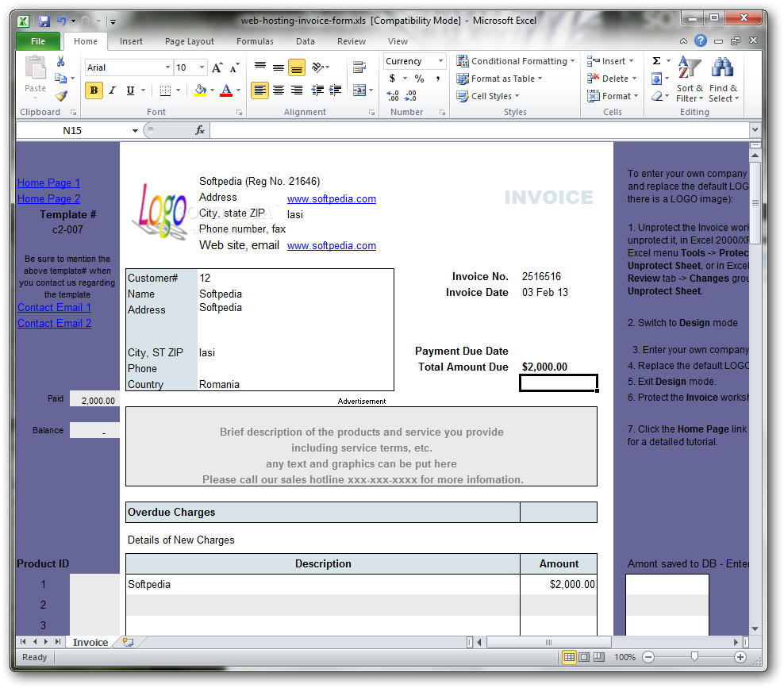Click the Insert Function fx icon
Viewport: 784px width, 688px height.
(200, 130)
